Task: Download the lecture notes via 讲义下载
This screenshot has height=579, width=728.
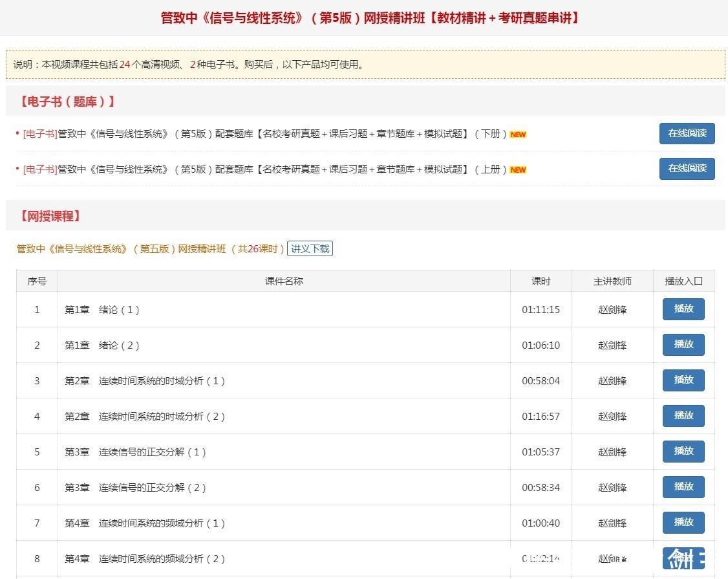Action: point(310,248)
